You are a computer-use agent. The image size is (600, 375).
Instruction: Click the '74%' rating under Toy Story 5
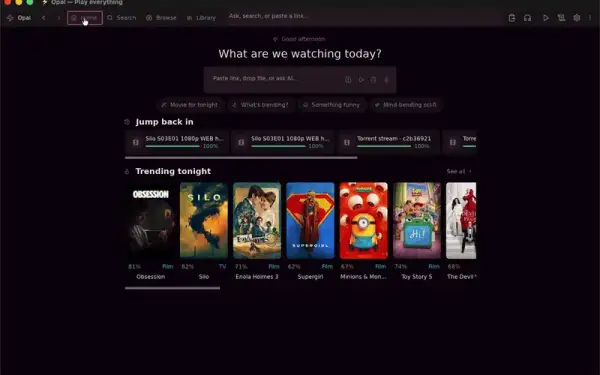tap(401, 266)
